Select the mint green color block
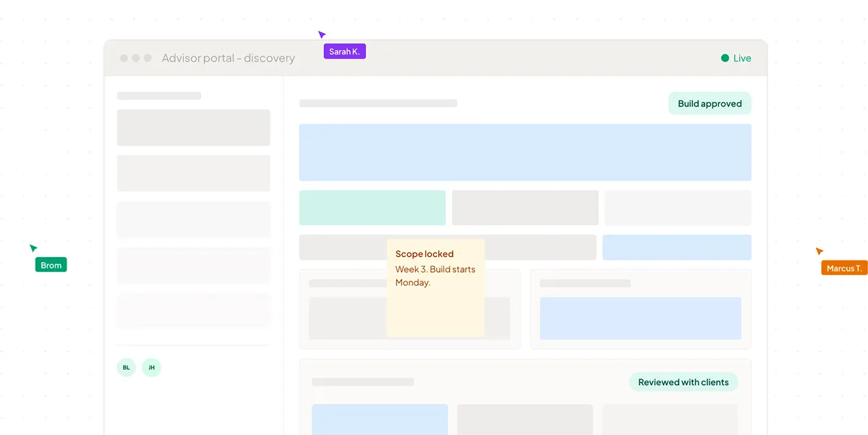The height and width of the screenshot is (435, 868). point(372,207)
